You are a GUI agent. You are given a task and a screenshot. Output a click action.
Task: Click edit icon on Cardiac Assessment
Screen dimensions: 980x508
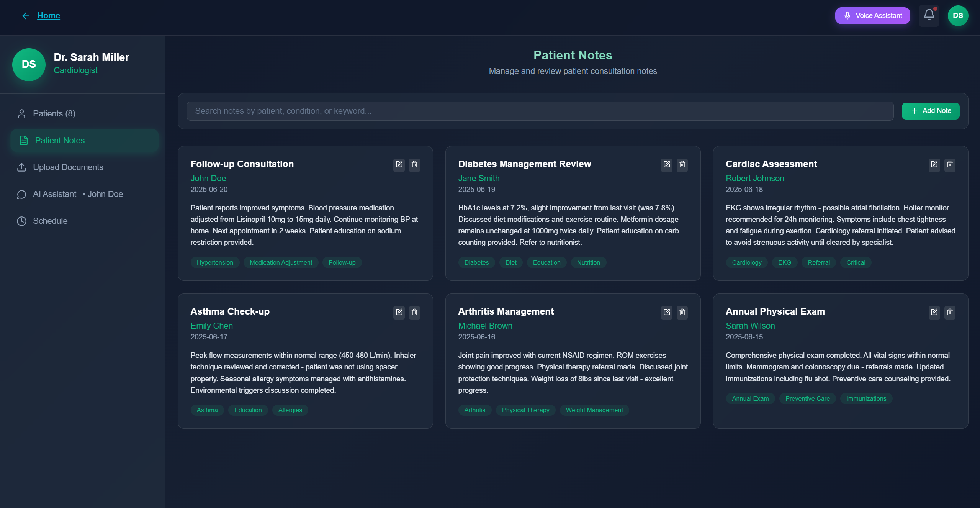tap(934, 164)
